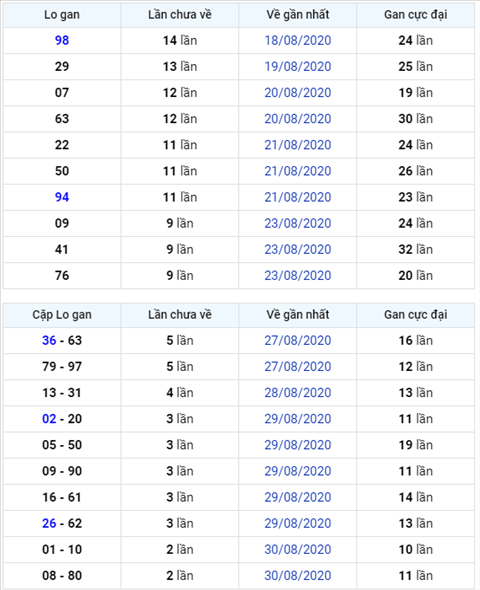
Task: Select the '32 lần' cell in the row for 41
Action: 416,249
